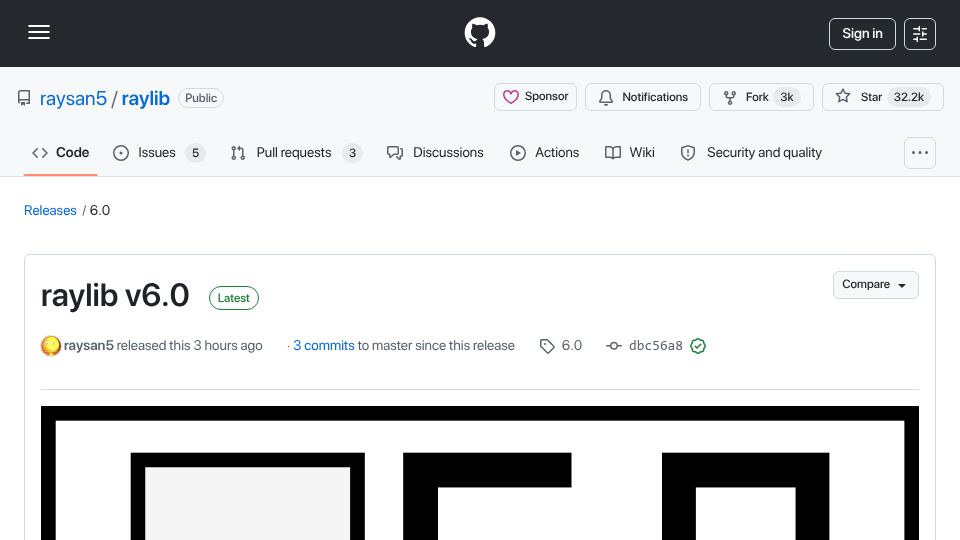This screenshot has height=540, width=960.
Task: Click the Issues count badge 5
Action: (x=195, y=153)
